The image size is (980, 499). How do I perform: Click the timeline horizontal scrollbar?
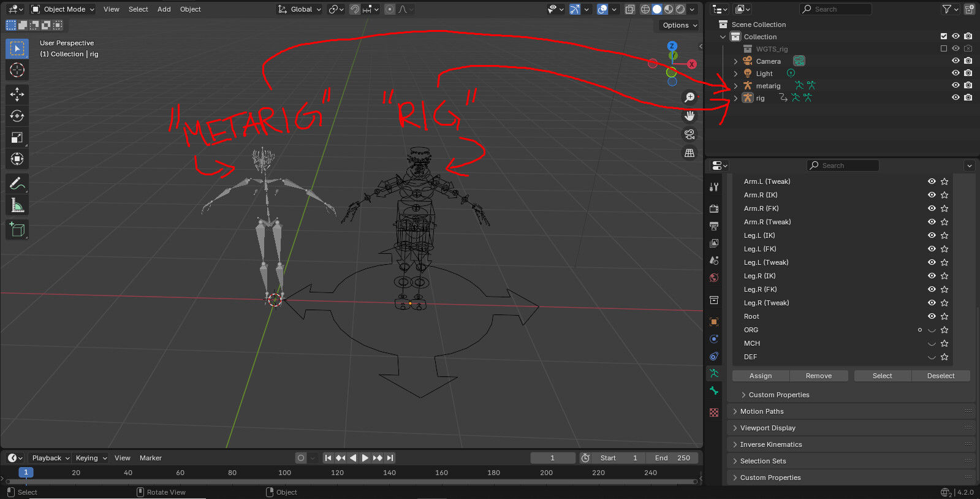pyautogui.click(x=351, y=482)
